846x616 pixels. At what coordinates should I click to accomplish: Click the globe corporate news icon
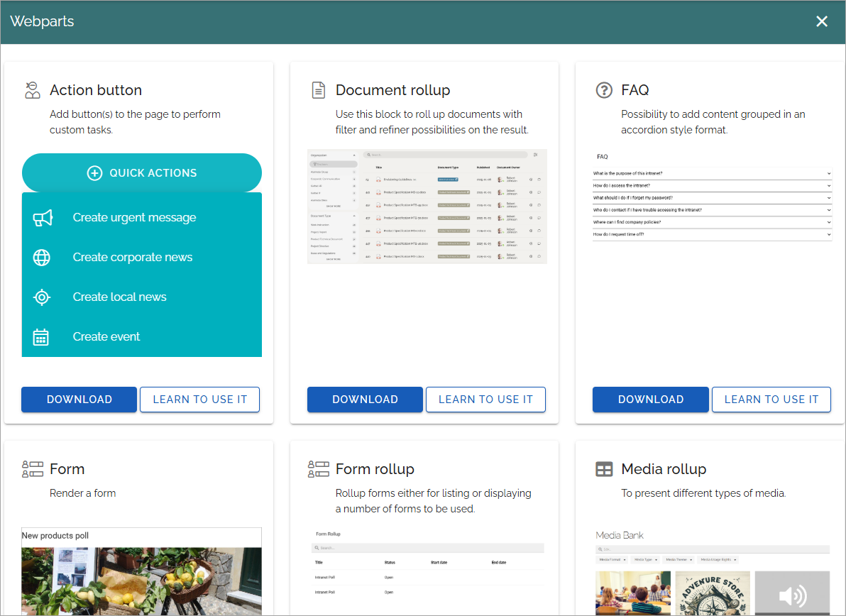tap(42, 258)
